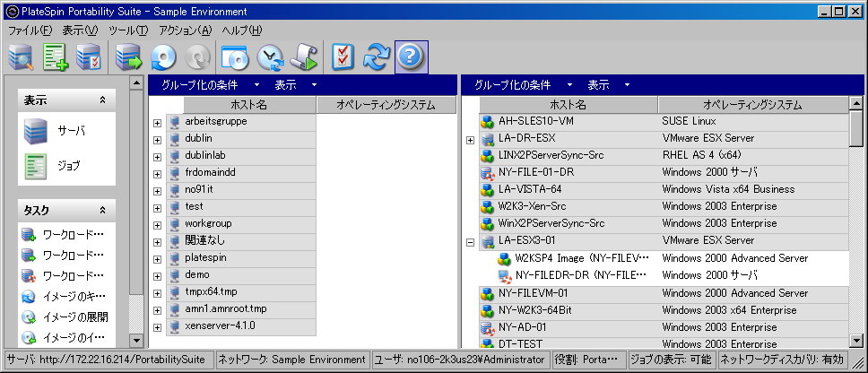Image resolution: width=868 pixels, height=373 pixels.
Task: Sort left pane by オペレーティングシステム header
Action: [x=386, y=105]
